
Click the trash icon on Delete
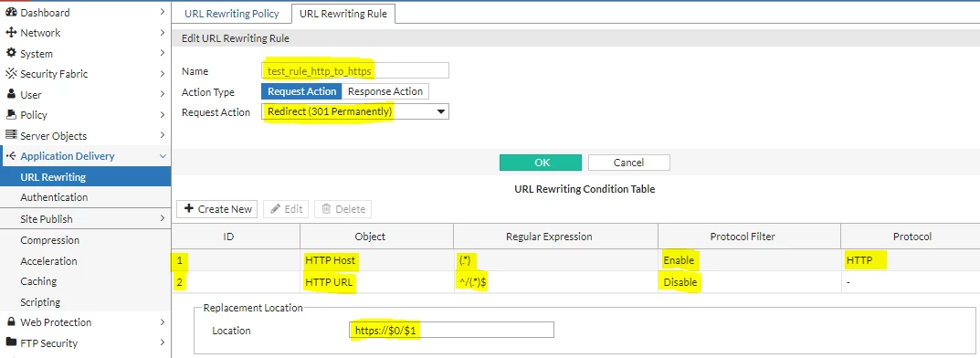326,208
